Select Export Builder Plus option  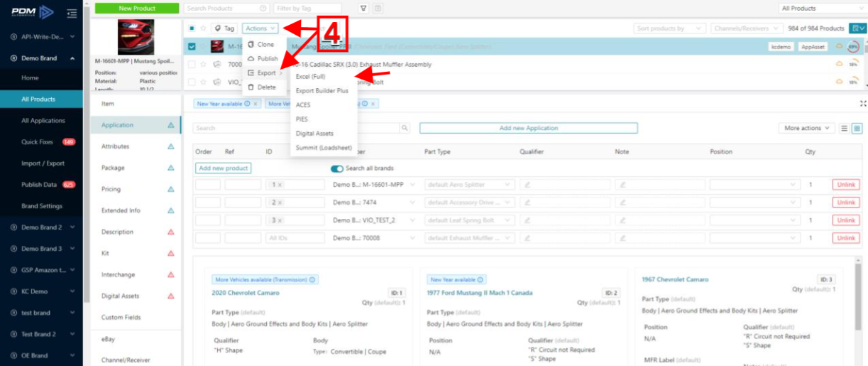[322, 91]
